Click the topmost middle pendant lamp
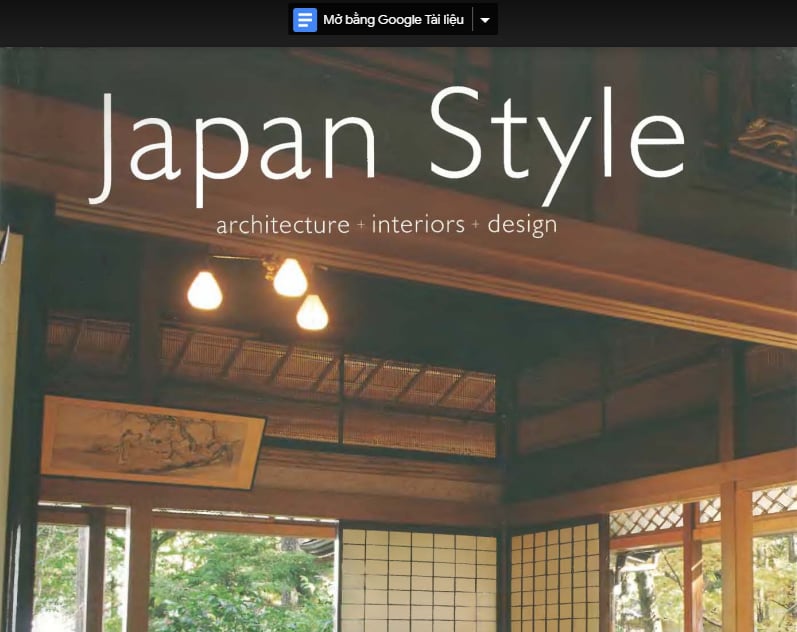 [290, 277]
